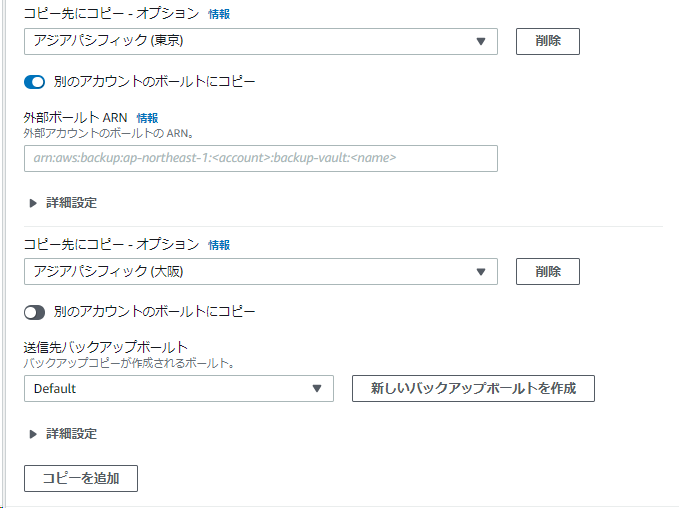The width and height of the screenshot is (679, 508).
Task: Expand 詳細設定 below the Default vault dropdown
Action: click(x=71, y=434)
